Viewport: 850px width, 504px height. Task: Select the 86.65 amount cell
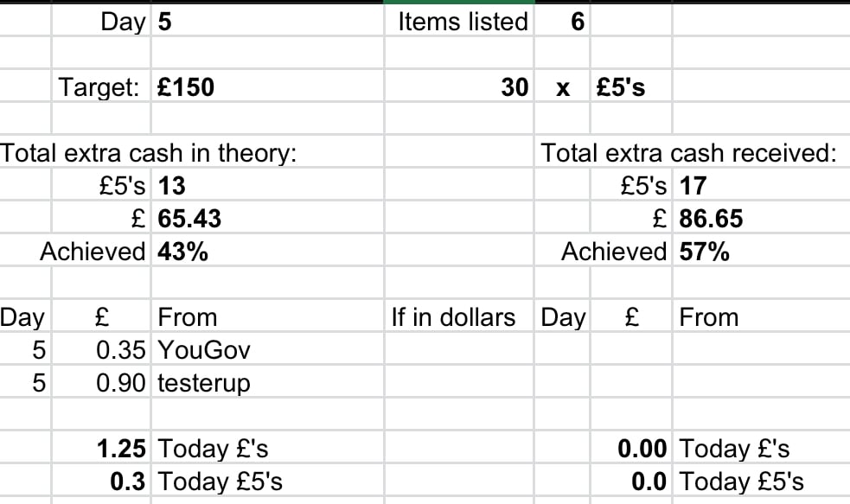711,219
